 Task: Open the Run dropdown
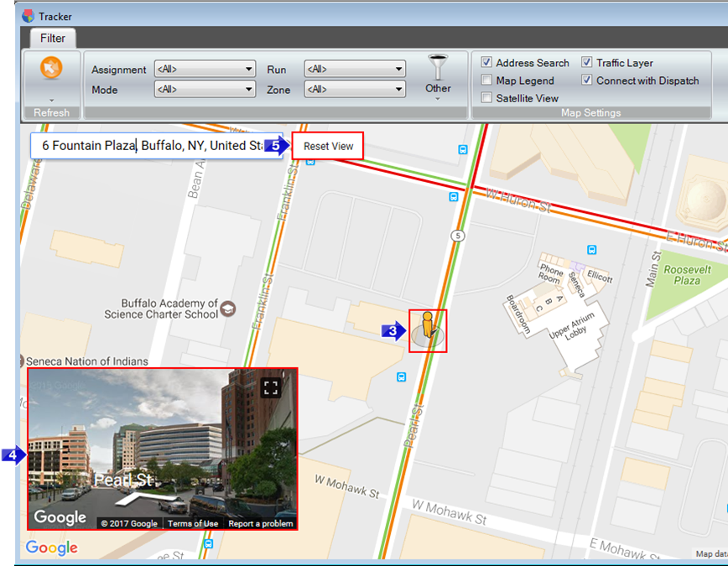355,70
